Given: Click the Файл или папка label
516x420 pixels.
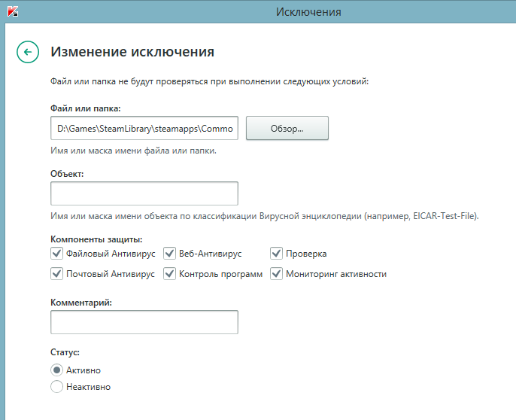Looking at the screenshot, I should click(86, 108).
